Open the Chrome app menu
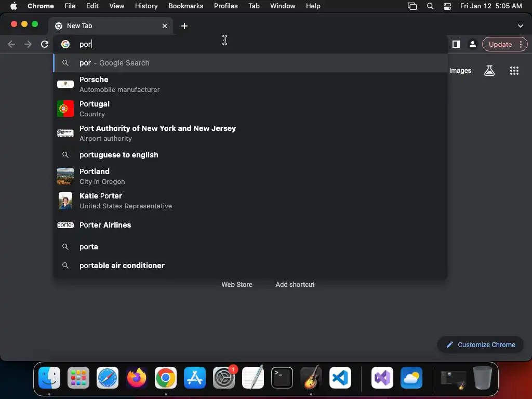The image size is (532, 399). (41, 6)
